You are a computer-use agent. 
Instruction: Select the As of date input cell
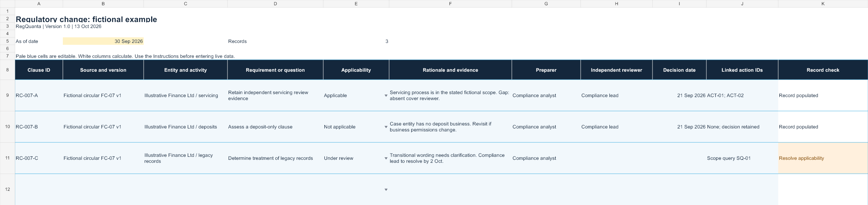coord(103,41)
